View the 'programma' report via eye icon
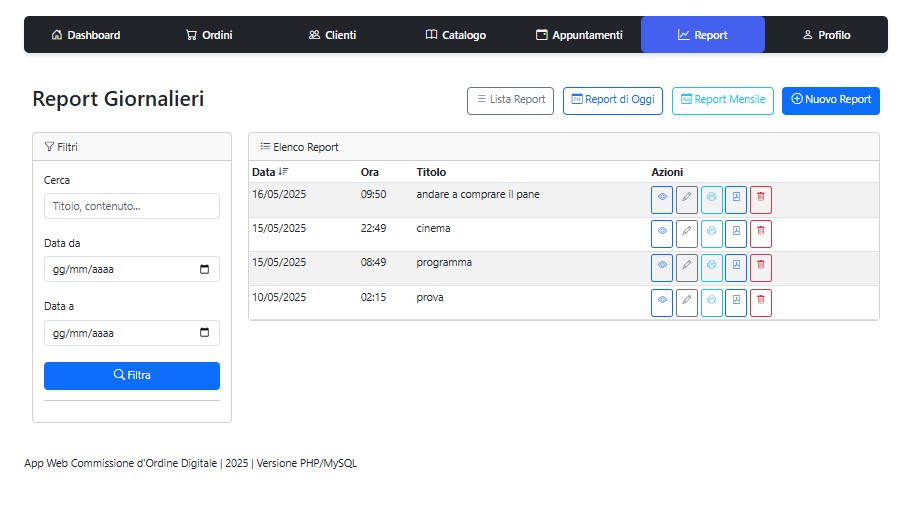Image resolution: width=917 pixels, height=531 pixels. coord(661,268)
